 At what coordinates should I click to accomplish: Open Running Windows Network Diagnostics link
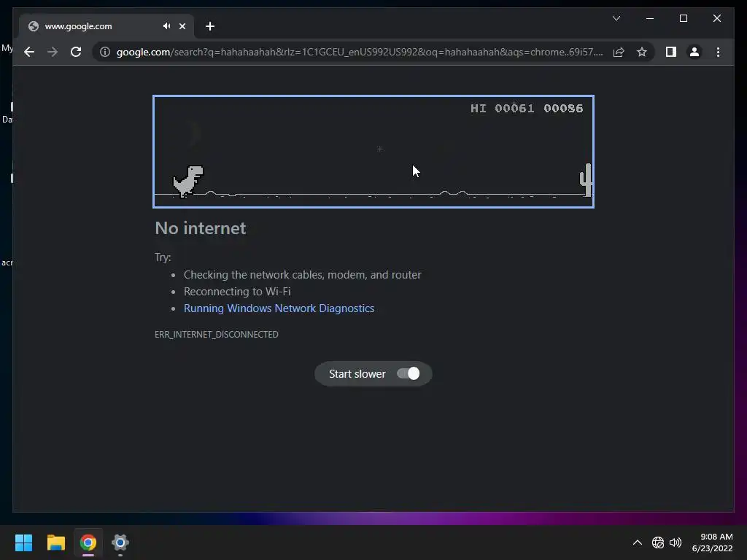coord(279,308)
